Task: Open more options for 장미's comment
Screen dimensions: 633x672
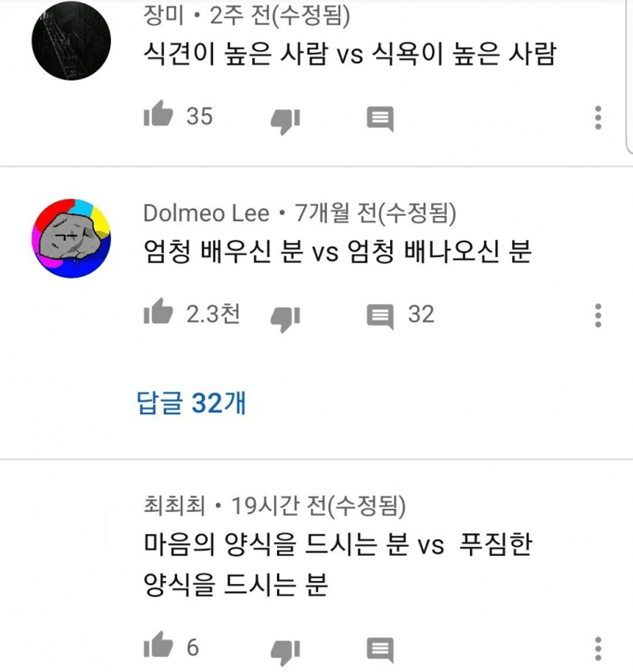Action: coord(598,117)
